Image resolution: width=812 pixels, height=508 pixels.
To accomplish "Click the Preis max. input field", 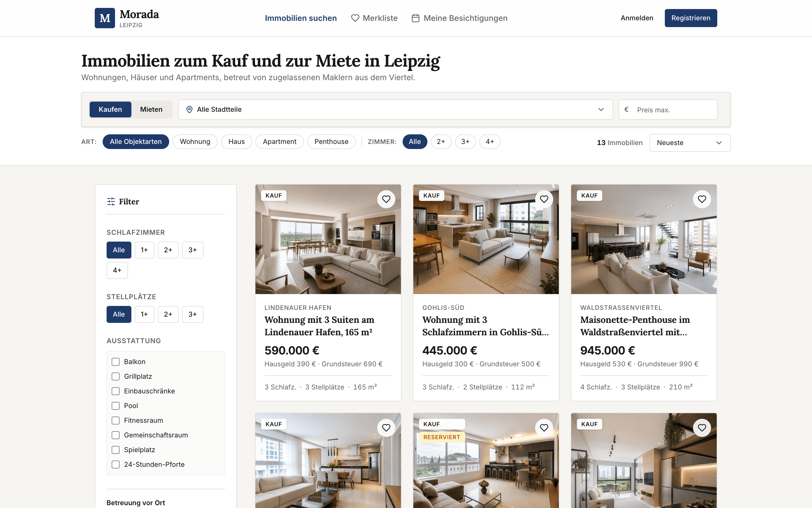I will click(668, 110).
